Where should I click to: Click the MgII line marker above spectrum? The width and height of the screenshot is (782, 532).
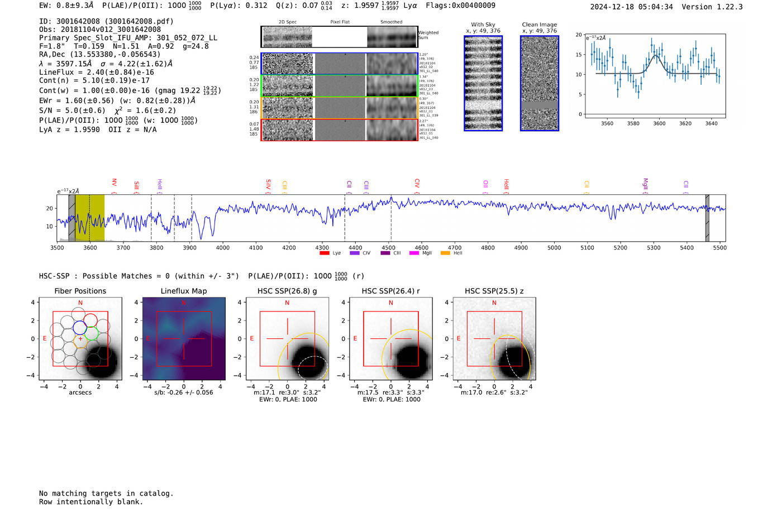point(645,183)
